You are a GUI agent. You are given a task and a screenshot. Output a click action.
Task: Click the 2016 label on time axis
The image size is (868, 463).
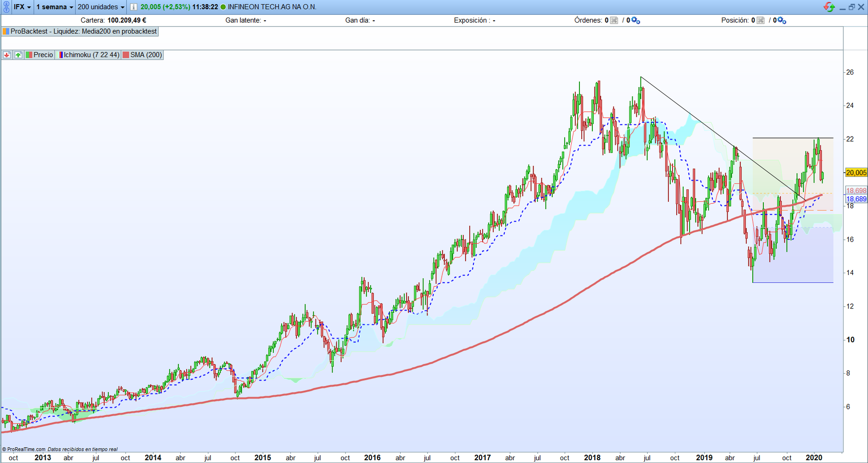pyautogui.click(x=372, y=458)
